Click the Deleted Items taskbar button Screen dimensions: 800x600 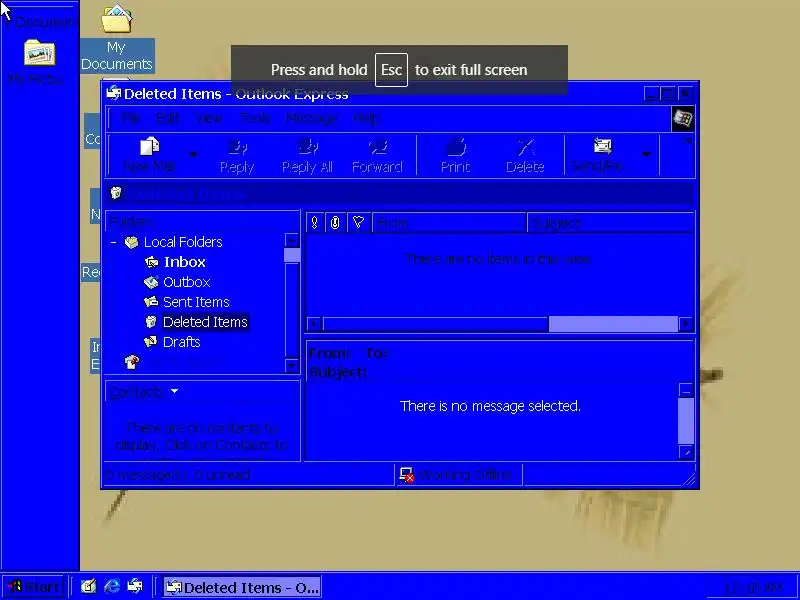[242, 587]
